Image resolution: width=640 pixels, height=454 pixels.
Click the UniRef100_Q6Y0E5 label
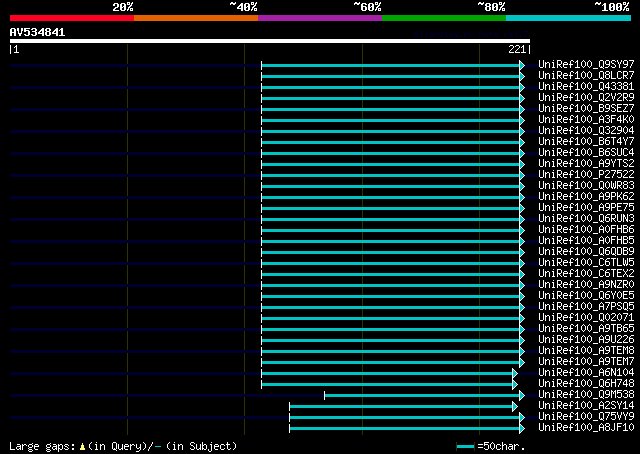click(586, 296)
